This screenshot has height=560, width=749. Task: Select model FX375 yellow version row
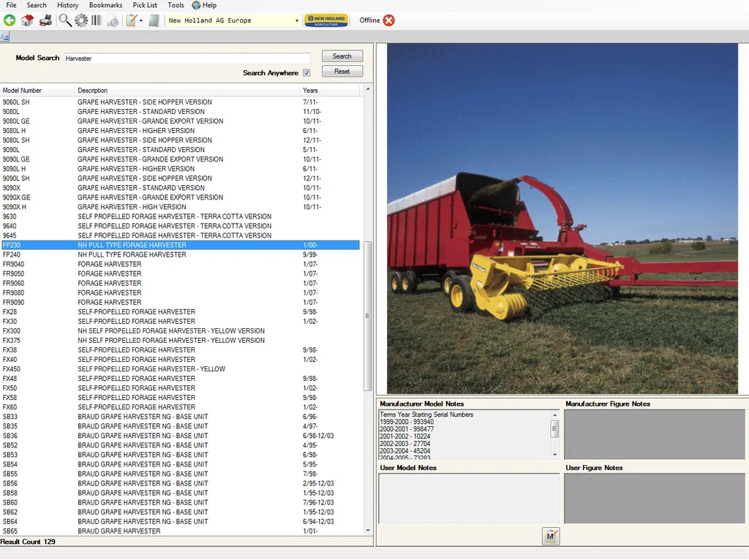point(180,341)
